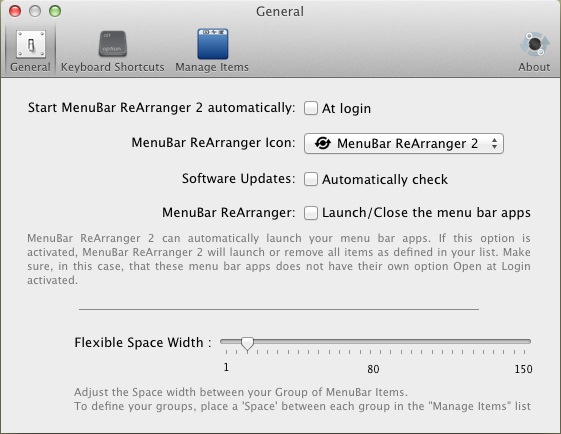Click the 'Flexible Space Width :' label
The image size is (561, 434).
click(x=143, y=342)
